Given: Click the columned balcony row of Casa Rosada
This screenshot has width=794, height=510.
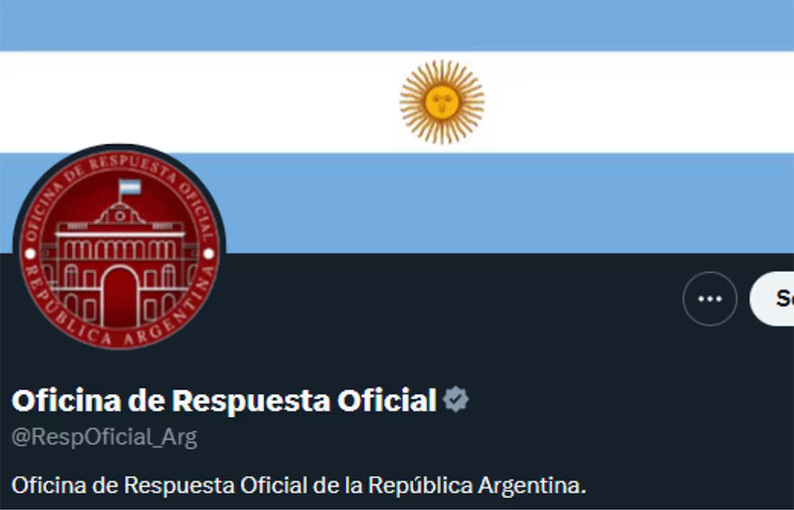Looking at the screenshot, I should tap(120, 250).
